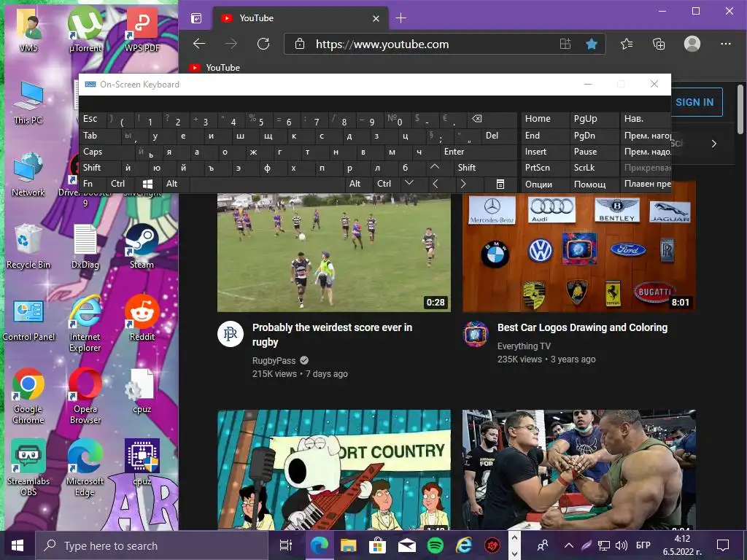Screen dimensions: 747x560
Task: Open 'Best Car Logos Drawing and Coloring' title
Action: [x=582, y=327]
